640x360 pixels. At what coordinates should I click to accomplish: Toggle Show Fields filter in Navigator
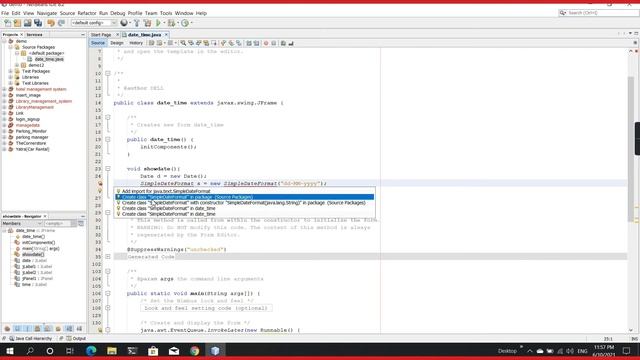(18, 329)
